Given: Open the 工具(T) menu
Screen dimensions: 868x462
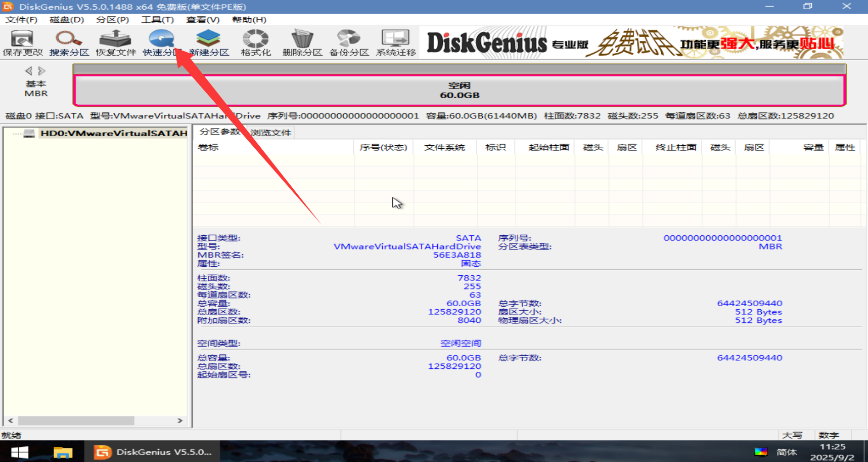Looking at the screenshot, I should pos(157,20).
